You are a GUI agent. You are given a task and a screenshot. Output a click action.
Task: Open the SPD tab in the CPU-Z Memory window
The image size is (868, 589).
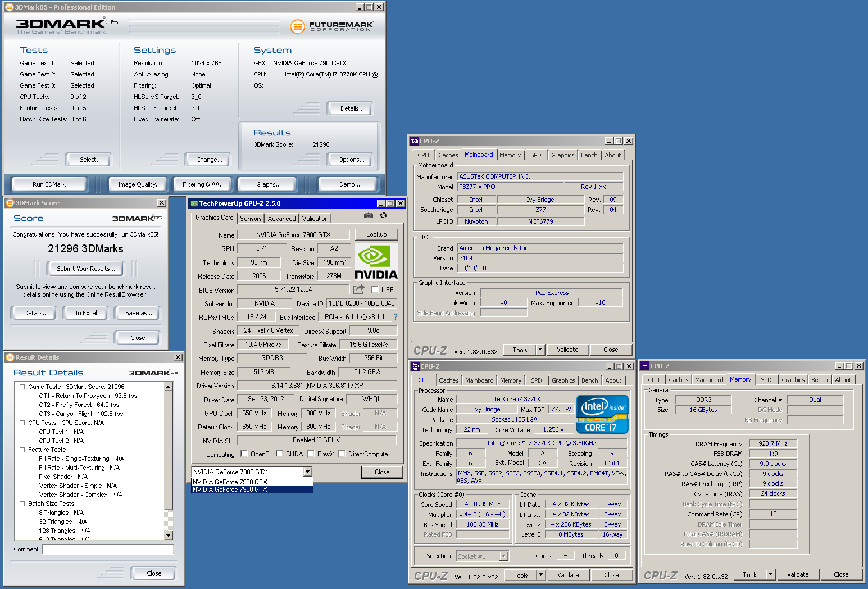coord(766,380)
